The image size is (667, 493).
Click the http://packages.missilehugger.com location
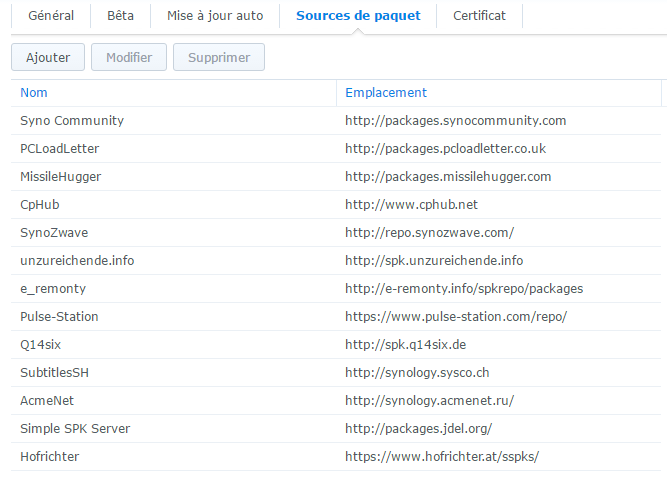[448, 177]
